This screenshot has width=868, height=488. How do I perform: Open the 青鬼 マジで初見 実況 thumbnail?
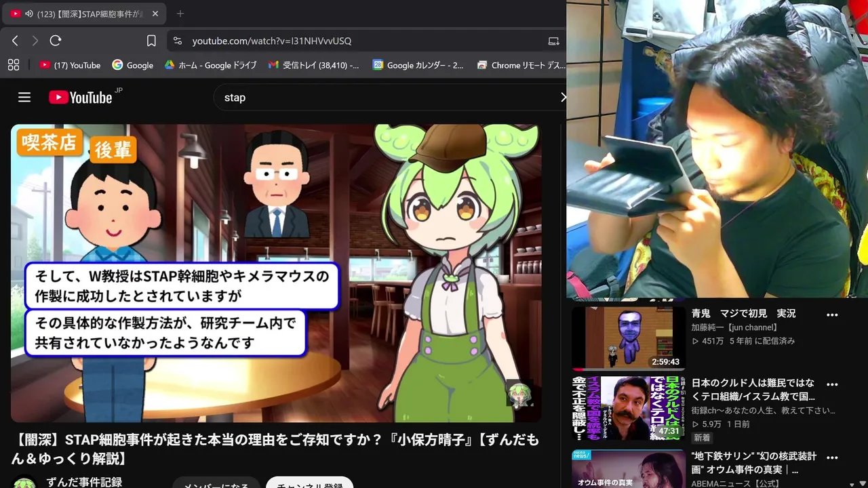coord(628,338)
